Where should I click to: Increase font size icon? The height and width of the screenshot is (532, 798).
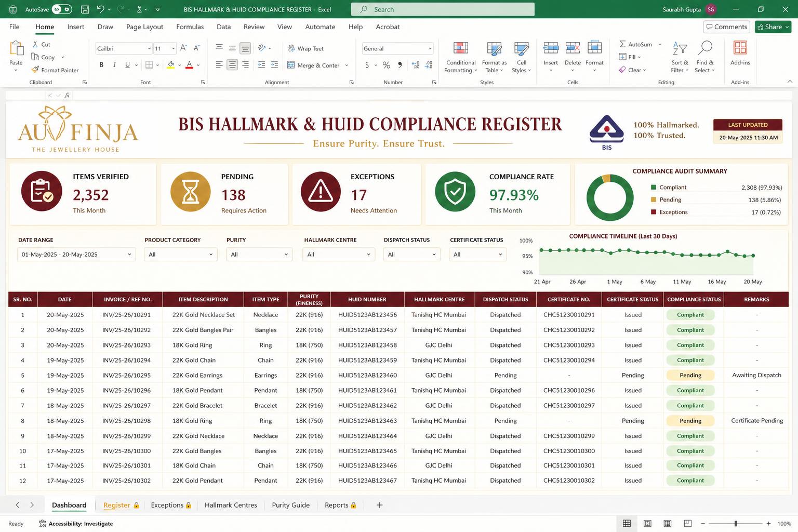point(183,48)
